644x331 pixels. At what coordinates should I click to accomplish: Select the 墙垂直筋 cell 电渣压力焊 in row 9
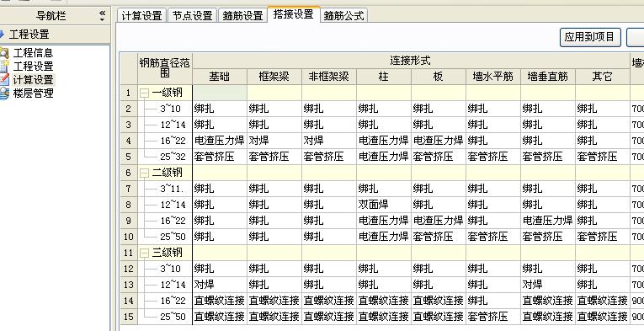click(x=548, y=221)
